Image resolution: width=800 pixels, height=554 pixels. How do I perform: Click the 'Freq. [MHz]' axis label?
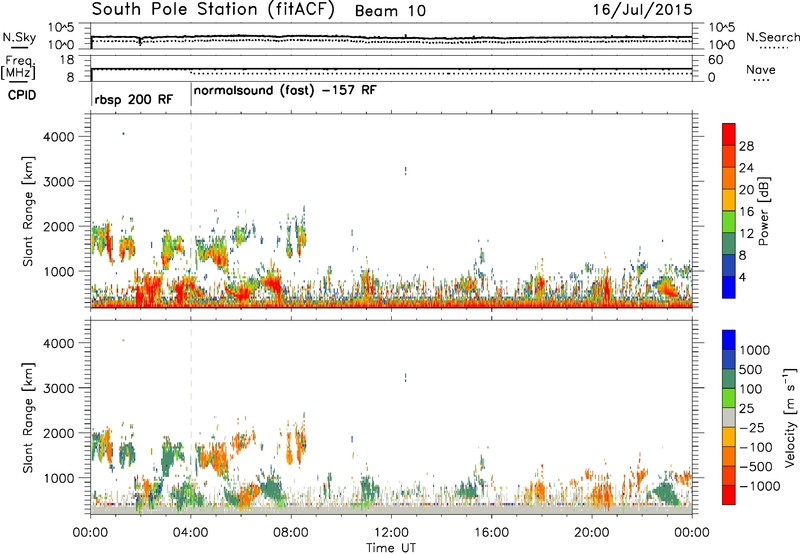click(x=19, y=67)
